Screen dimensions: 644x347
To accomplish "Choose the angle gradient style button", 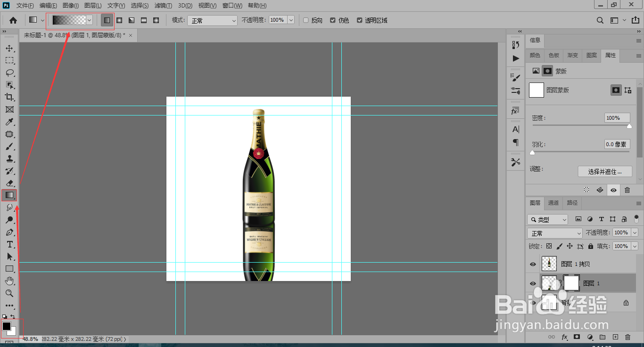I will (x=132, y=20).
